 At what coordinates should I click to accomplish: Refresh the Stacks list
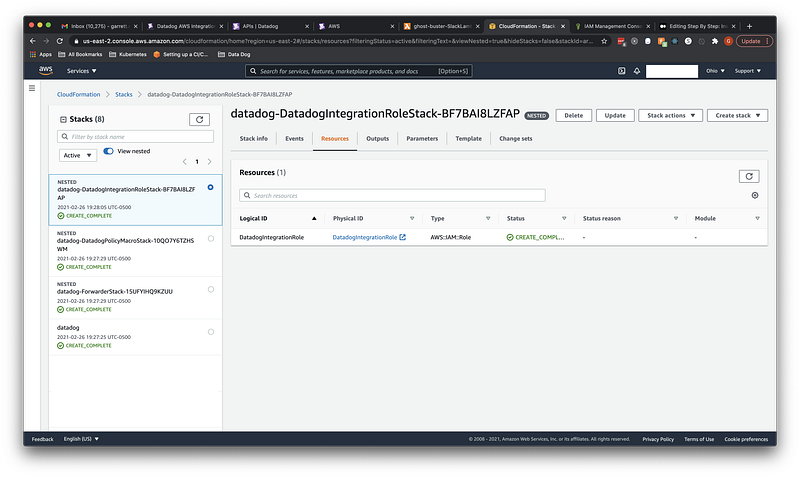[x=199, y=119]
